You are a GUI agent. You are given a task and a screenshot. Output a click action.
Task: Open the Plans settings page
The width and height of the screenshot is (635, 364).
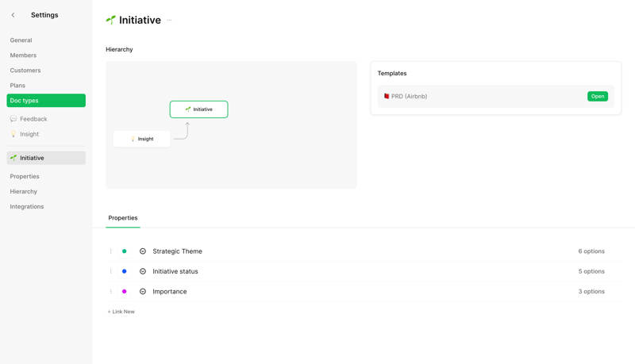[x=17, y=86]
